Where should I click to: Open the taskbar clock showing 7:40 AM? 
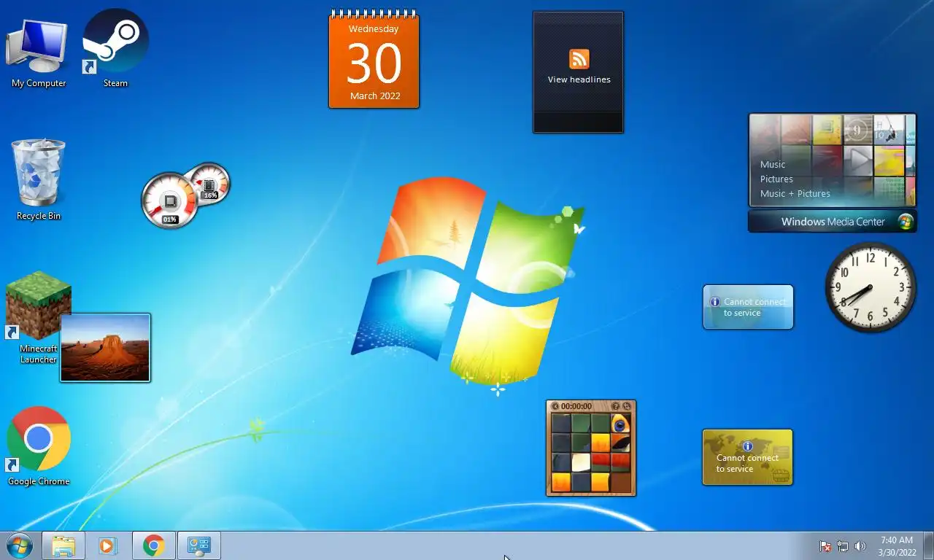897,546
